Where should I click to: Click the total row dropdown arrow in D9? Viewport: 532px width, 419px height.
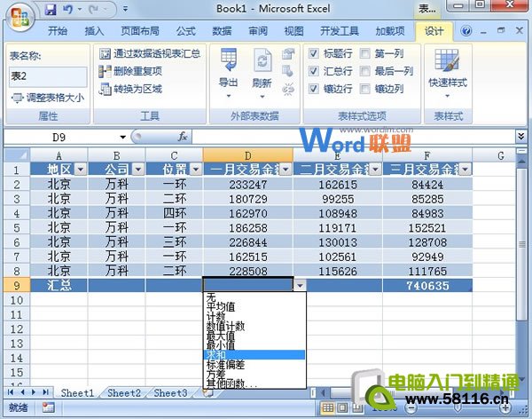click(300, 286)
